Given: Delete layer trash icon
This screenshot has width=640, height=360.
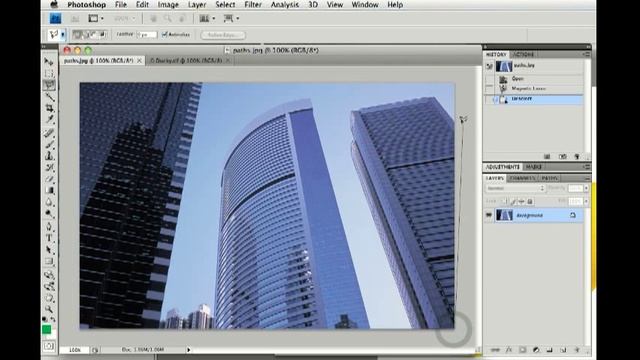Looking at the screenshot, I should click(577, 350).
